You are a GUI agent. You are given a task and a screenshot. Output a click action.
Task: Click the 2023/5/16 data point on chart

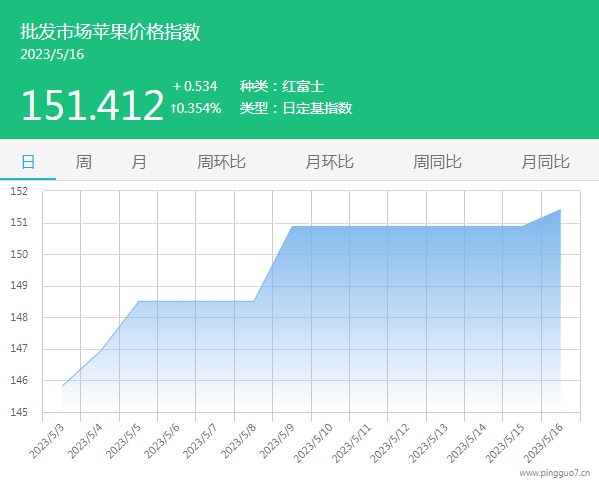560,209
